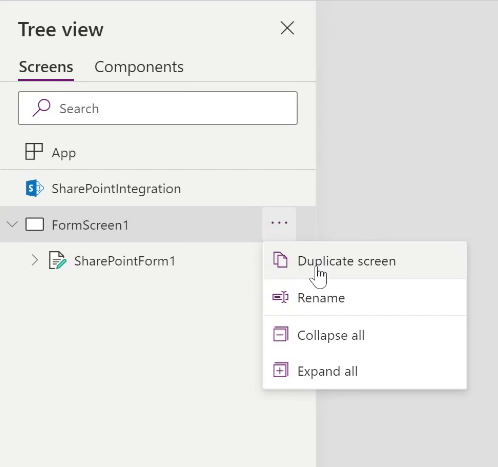The height and width of the screenshot is (467, 498).
Task: Open FormScreen1 more options ellipsis
Action: click(x=279, y=223)
